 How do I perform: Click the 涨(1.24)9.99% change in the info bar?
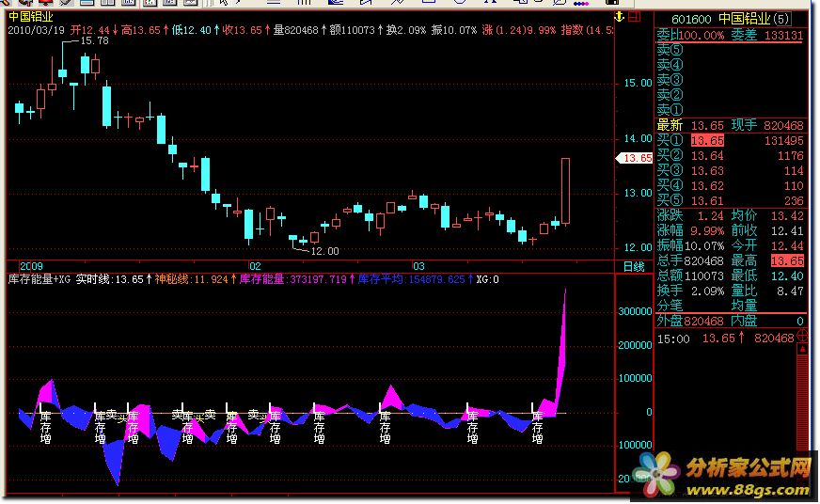pos(519,30)
